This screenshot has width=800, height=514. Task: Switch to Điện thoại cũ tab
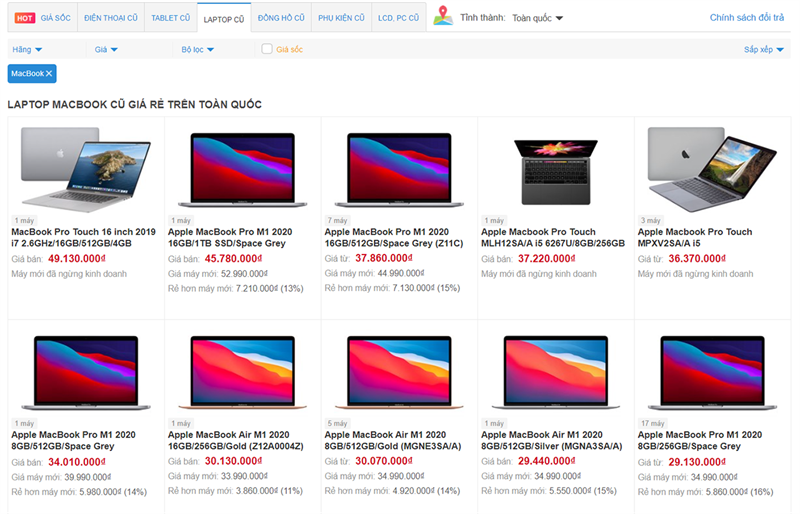(x=111, y=18)
